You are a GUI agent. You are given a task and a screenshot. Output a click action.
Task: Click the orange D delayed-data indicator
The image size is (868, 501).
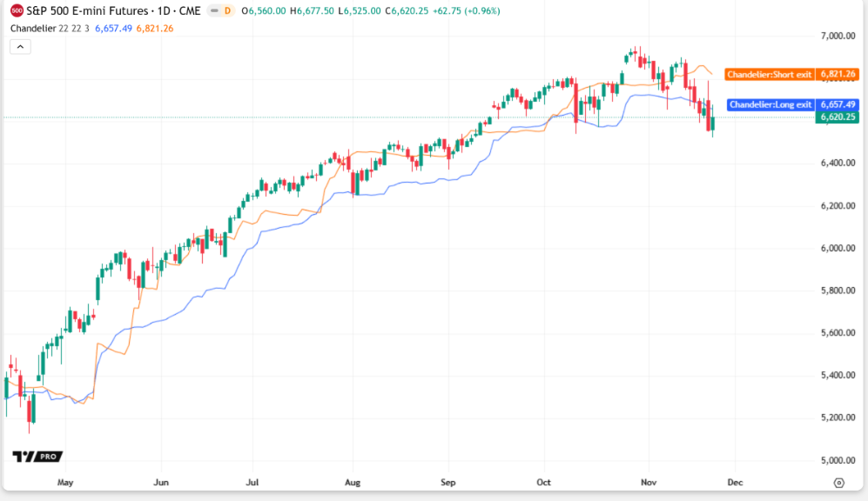pos(227,10)
